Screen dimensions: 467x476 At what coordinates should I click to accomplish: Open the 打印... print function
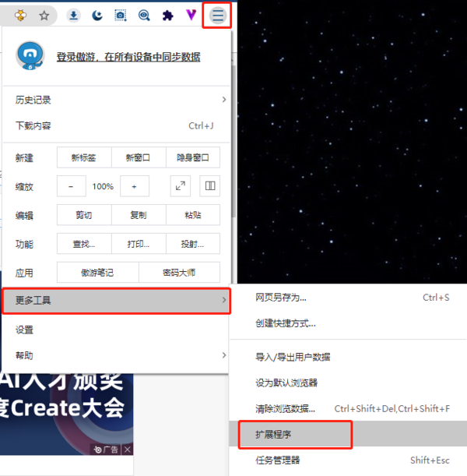tap(139, 244)
